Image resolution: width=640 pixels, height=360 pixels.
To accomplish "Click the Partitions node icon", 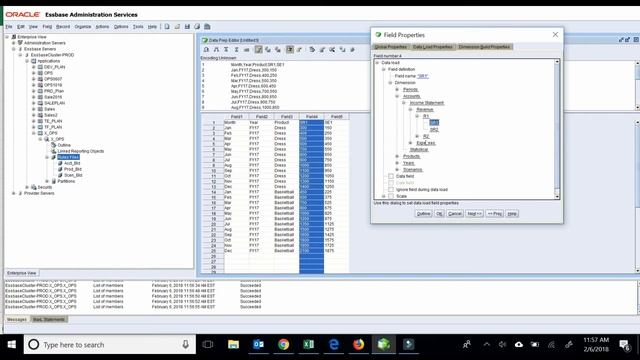I will point(53,181).
